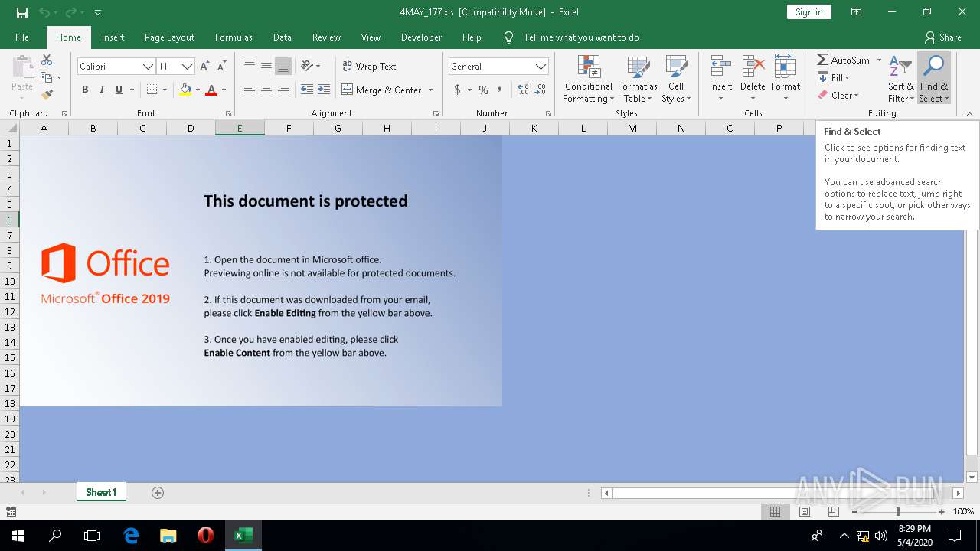980x551 pixels.
Task: Increase font size with large A icon
Action: [x=204, y=67]
